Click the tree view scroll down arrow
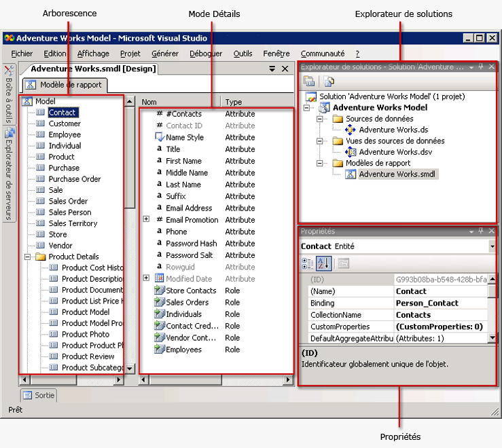Screen dimensions: 502x448 [x=129, y=369]
